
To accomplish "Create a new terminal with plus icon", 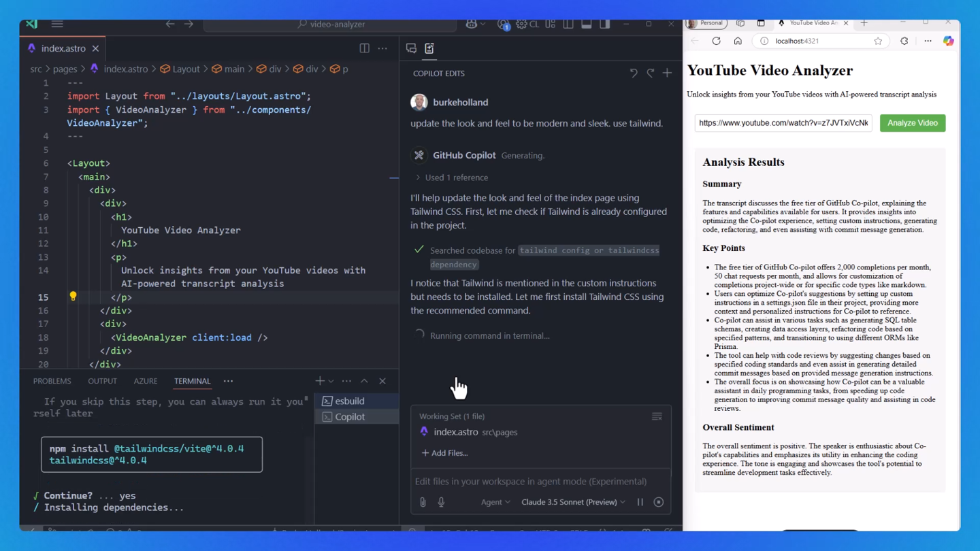I will pos(319,381).
